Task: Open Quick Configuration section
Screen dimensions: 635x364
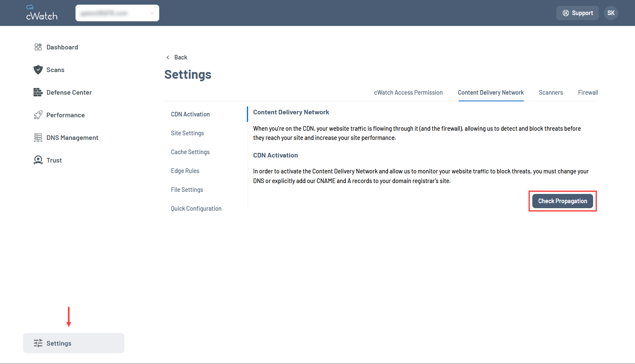Action: tap(196, 209)
